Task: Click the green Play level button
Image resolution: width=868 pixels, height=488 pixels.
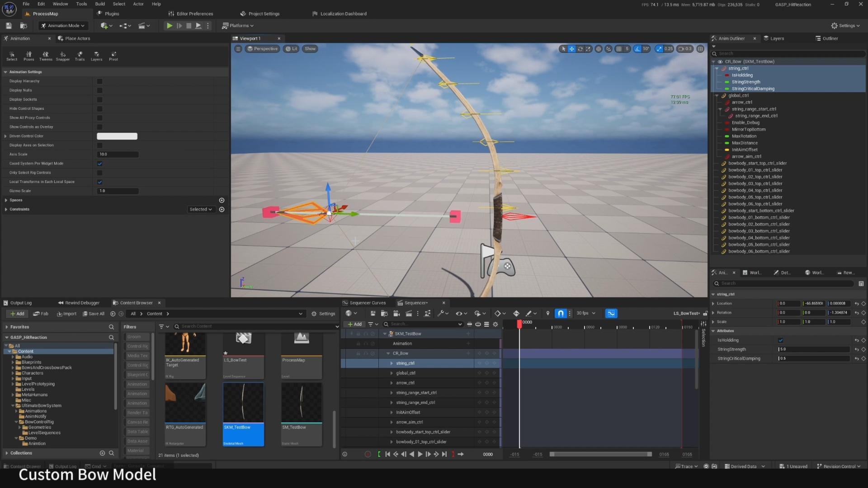Action: [169, 26]
